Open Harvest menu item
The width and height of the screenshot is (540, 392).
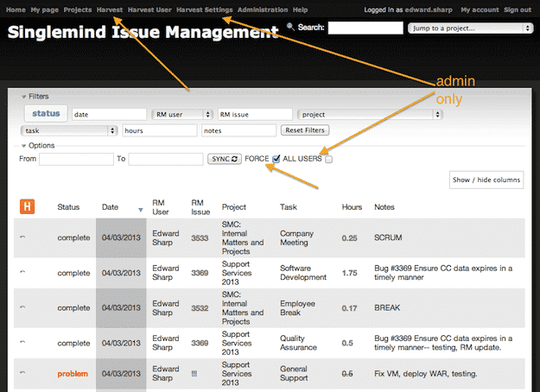pos(110,10)
